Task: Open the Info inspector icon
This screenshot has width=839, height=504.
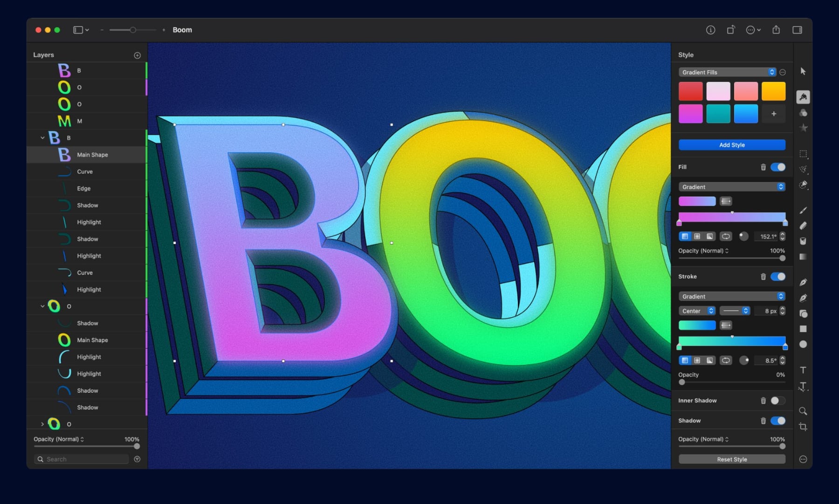Action: [710, 30]
